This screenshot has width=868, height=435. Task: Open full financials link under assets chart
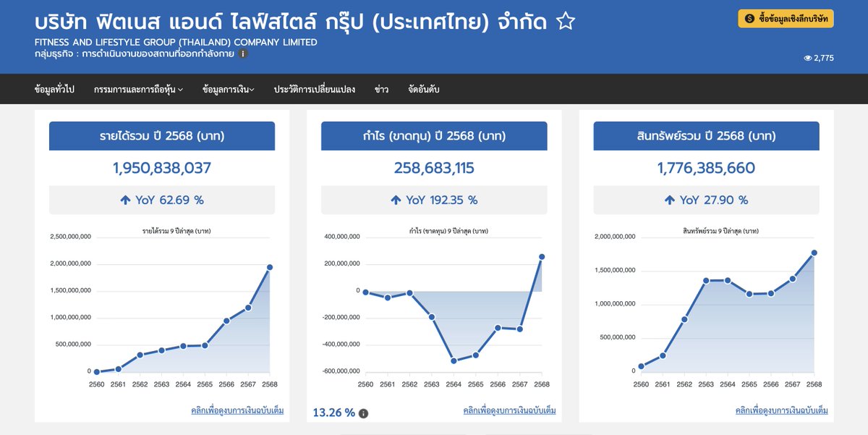point(781,410)
